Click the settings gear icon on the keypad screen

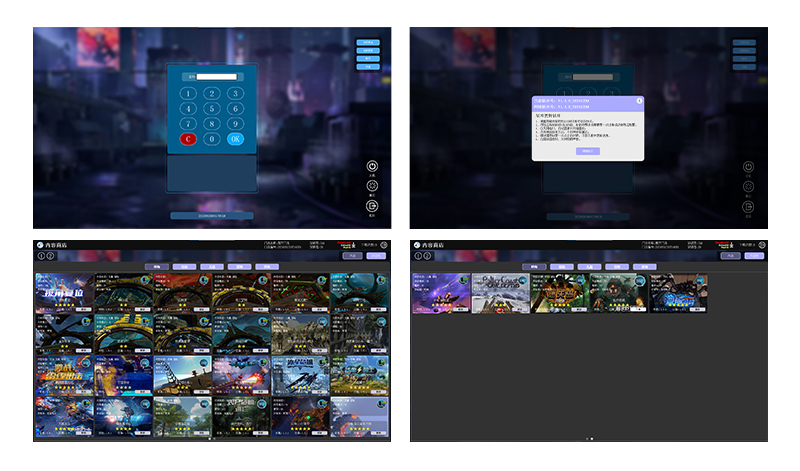click(x=372, y=187)
